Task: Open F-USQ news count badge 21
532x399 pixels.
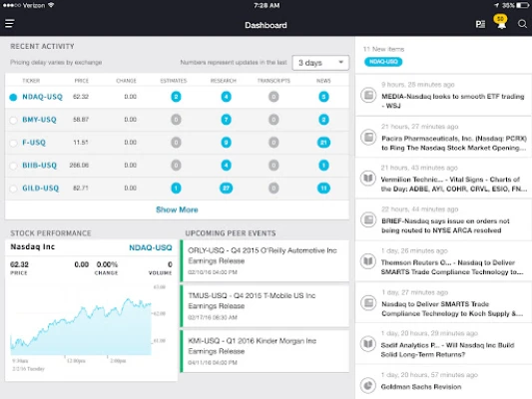Action: [x=323, y=143]
